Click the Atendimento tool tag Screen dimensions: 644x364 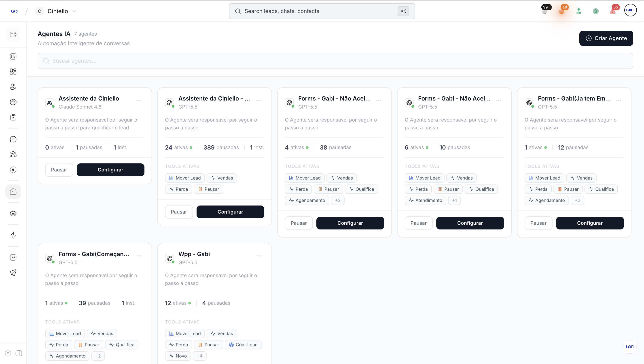point(426,200)
